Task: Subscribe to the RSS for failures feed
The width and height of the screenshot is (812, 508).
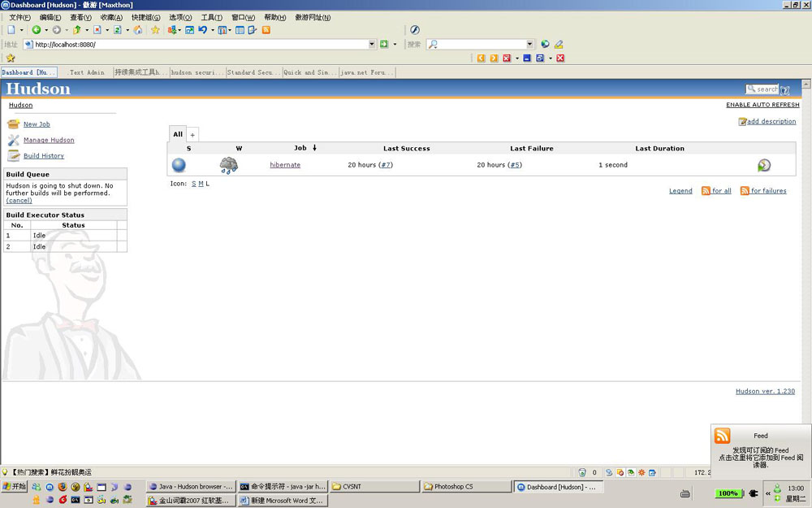Action: click(x=768, y=191)
